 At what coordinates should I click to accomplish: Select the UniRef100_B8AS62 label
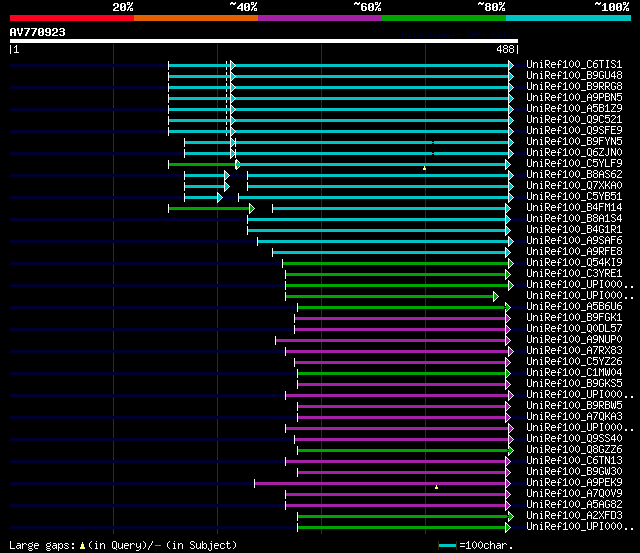(x=574, y=175)
